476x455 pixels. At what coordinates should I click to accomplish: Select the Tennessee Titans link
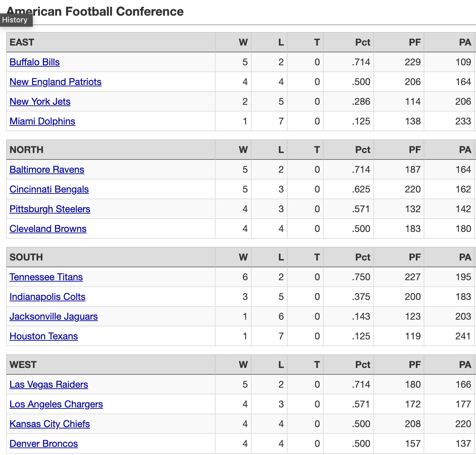pos(46,277)
